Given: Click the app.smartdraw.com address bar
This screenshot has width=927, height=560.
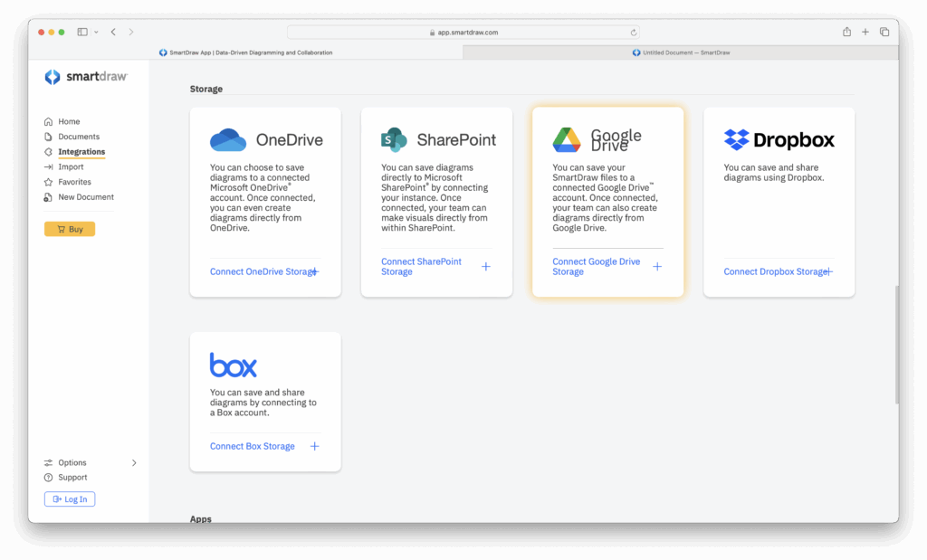Looking at the screenshot, I should [x=463, y=33].
